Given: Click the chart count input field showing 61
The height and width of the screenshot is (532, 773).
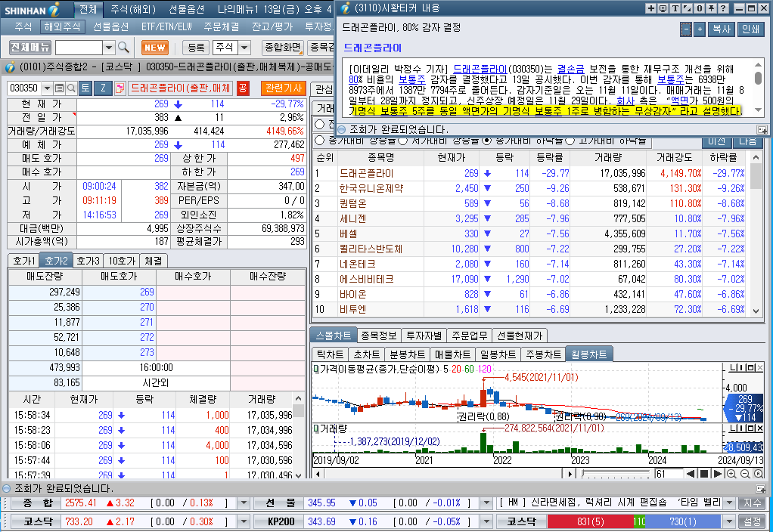Looking at the screenshot, I should (668, 474).
